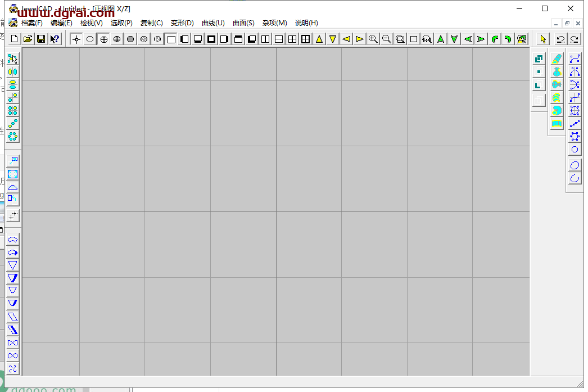Switch to simple outline circle view mode
The width and height of the screenshot is (588, 392).
(90, 39)
